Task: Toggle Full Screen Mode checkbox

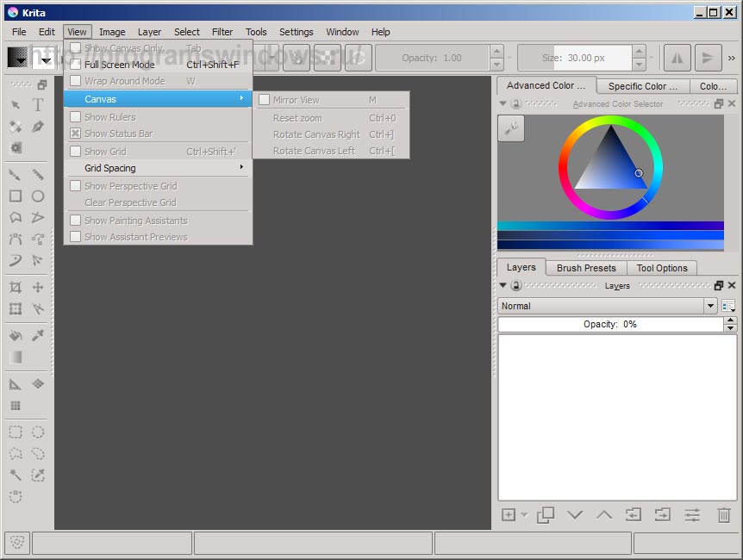Action: point(75,65)
